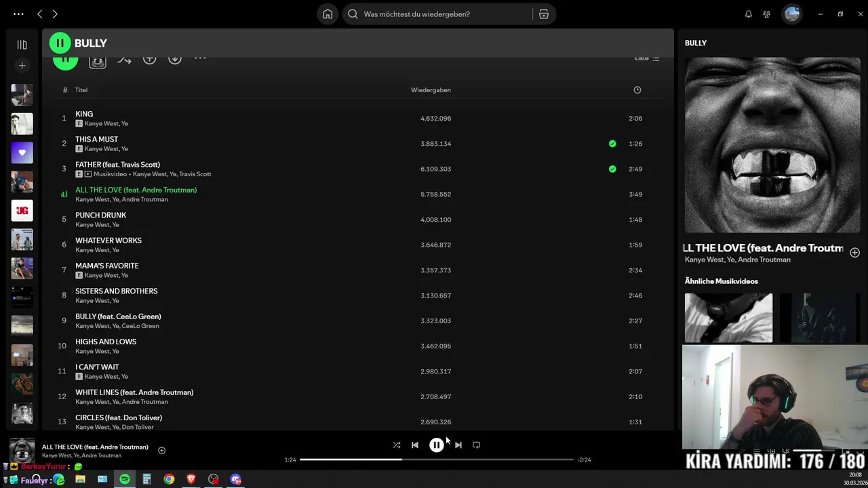The height and width of the screenshot is (488, 868).
Task: Open notifications bell
Action: click(x=749, y=14)
